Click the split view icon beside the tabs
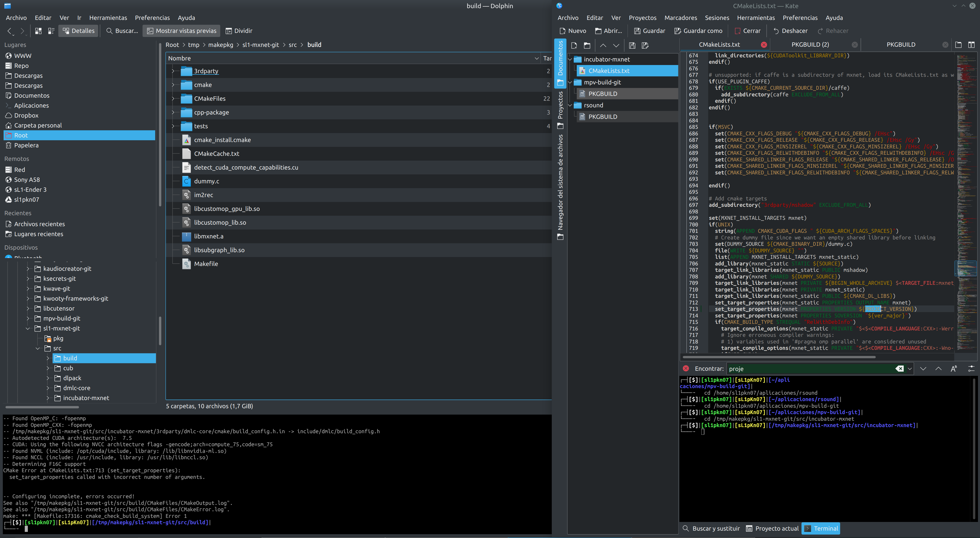Image resolution: width=980 pixels, height=538 pixels. [971, 45]
